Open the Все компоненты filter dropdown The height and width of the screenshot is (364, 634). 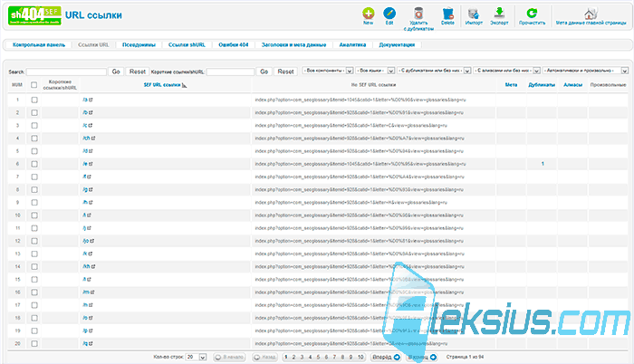point(328,71)
